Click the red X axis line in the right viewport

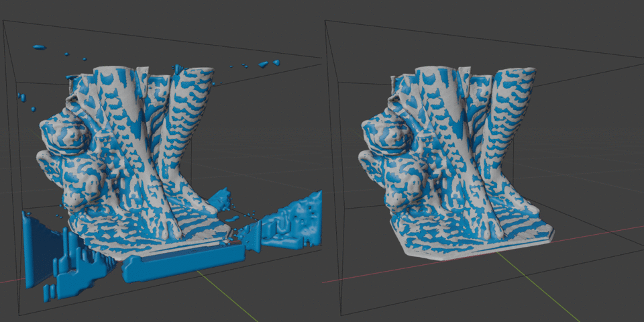tap(604, 231)
